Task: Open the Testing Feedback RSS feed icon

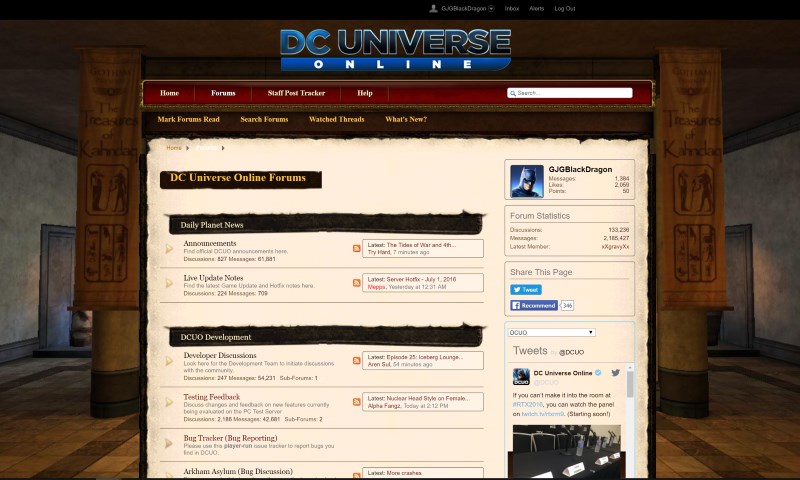Action: (357, 402)
